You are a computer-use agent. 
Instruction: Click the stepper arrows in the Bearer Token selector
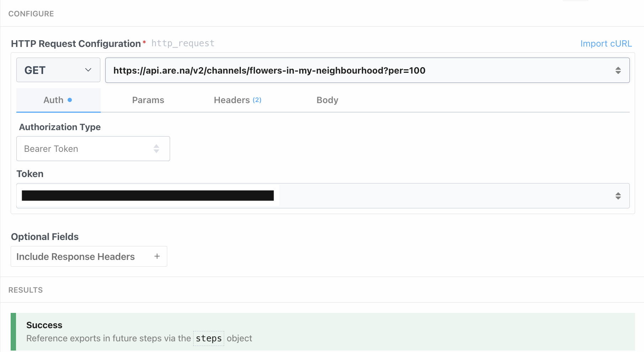tap(157, 149)
